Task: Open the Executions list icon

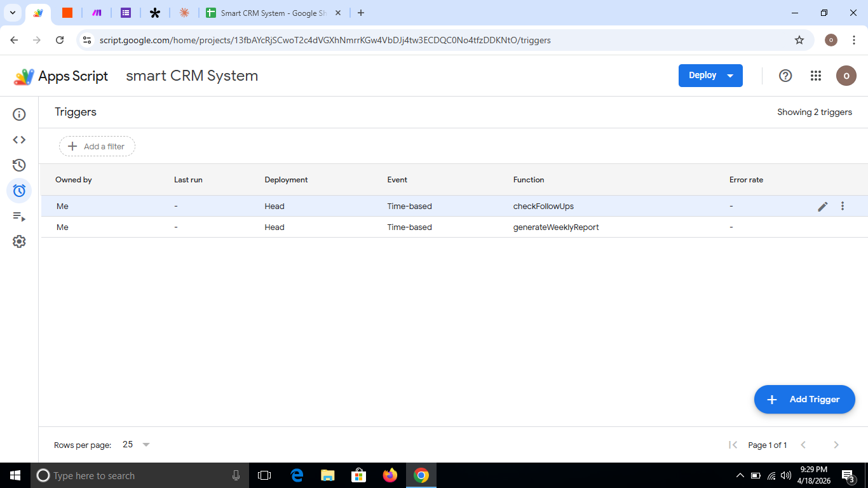Action: click(19, 217)
